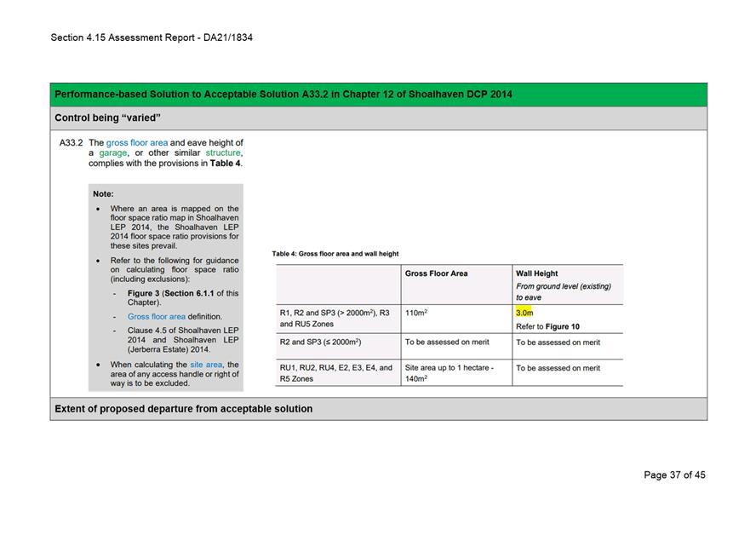
Task: Click 'To be assessed on merit' in RU1 row
Action: coord(558,368)
